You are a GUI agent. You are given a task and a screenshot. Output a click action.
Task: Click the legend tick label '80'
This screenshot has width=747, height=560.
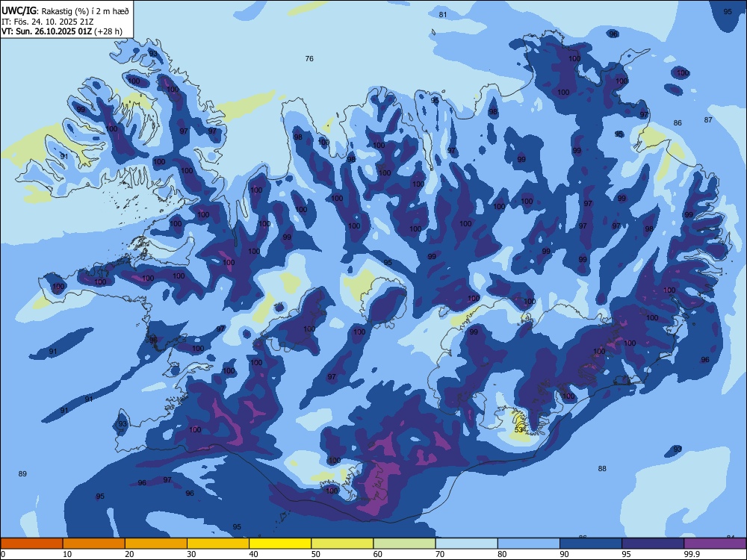(502, 554)
